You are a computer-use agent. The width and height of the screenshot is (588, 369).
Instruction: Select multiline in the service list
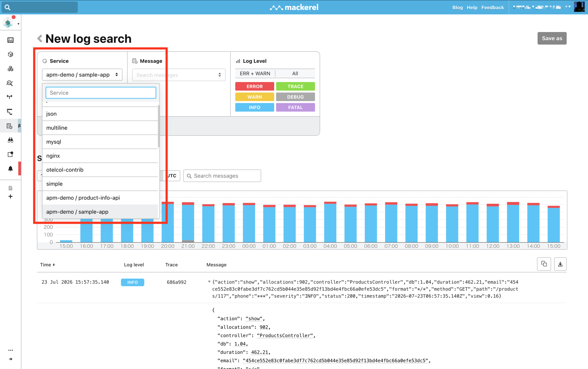click(100, 128)
